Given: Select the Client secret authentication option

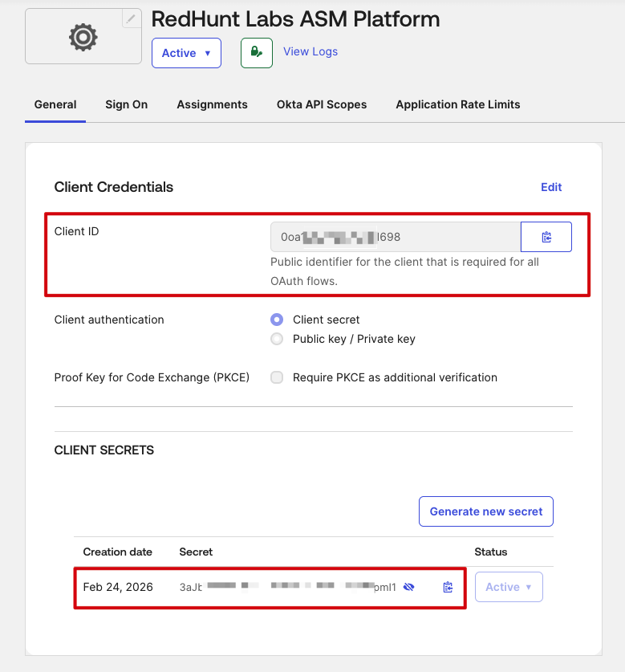Looking at the screenshot, I should 277,320.
